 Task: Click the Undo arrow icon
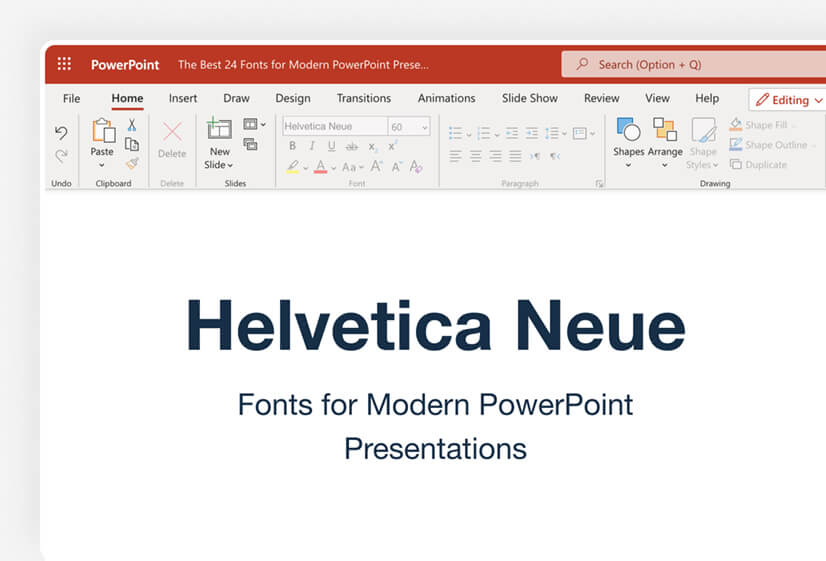(61, 133)
